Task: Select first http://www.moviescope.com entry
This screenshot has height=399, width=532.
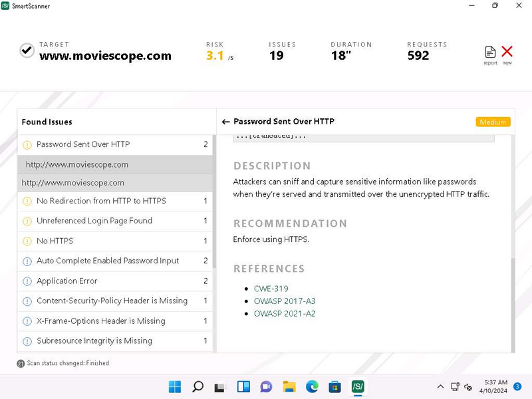Action: [114, 164]
